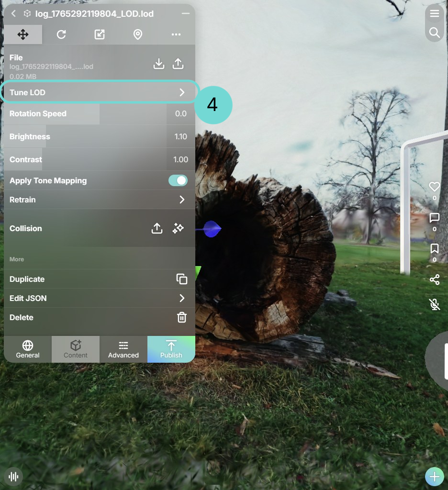Click the rotate tool icon
Viewport: 448px width, 490px height.
(x=61, y=34)
